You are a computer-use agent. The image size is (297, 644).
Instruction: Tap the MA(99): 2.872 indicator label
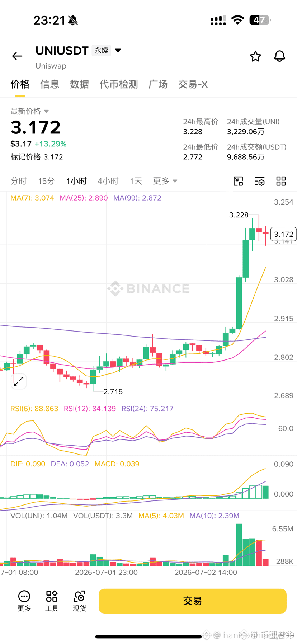137,198
